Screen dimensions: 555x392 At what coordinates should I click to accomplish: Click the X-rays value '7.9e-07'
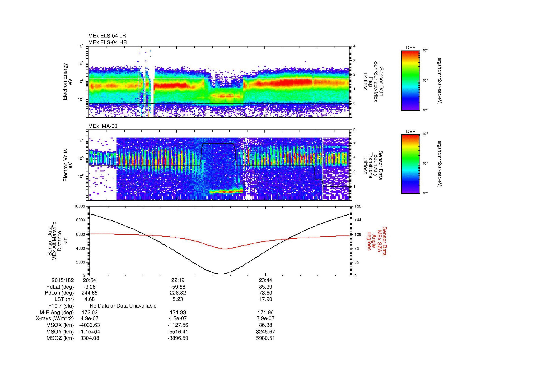[266, 318]
